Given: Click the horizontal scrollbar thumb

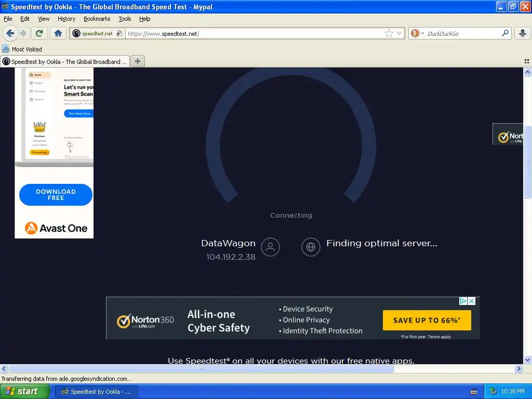Looking at the screenshot, I should pyautogui.click(x=201, y=368).
